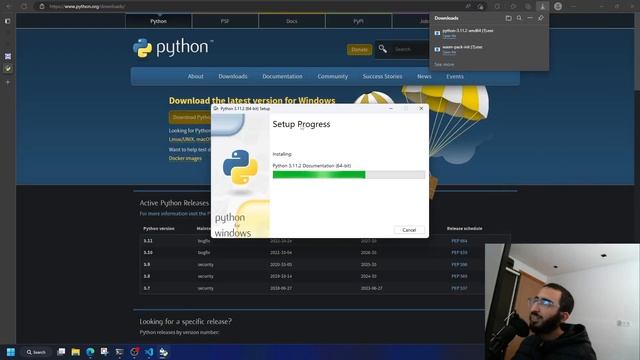Click See more in Downloads panel

click(444, 64)
